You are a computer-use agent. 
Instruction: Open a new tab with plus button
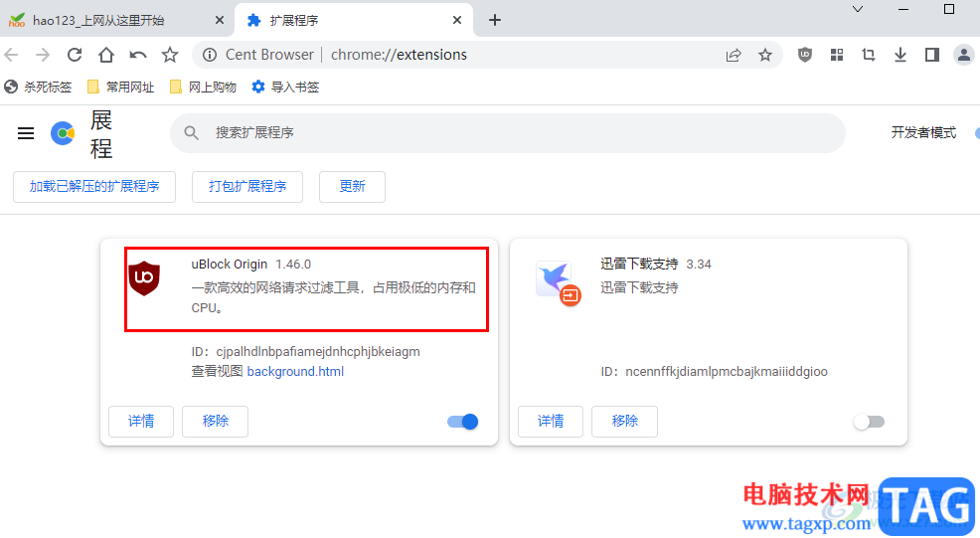point(495,20)
